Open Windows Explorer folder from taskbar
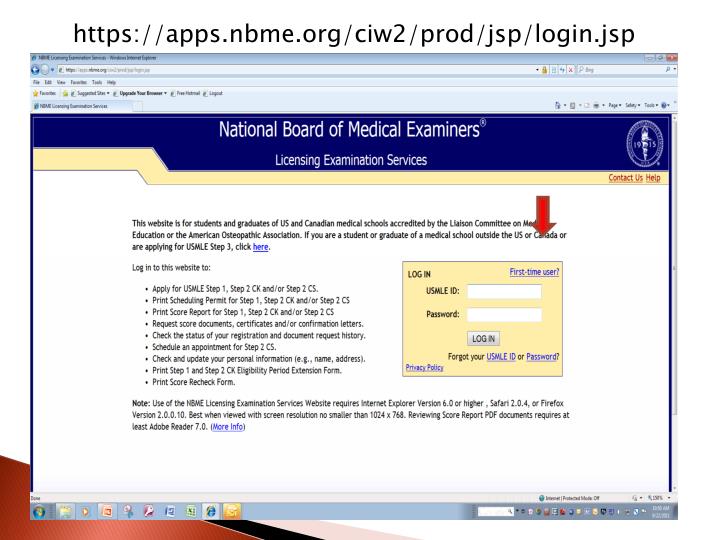 point(65,511)
